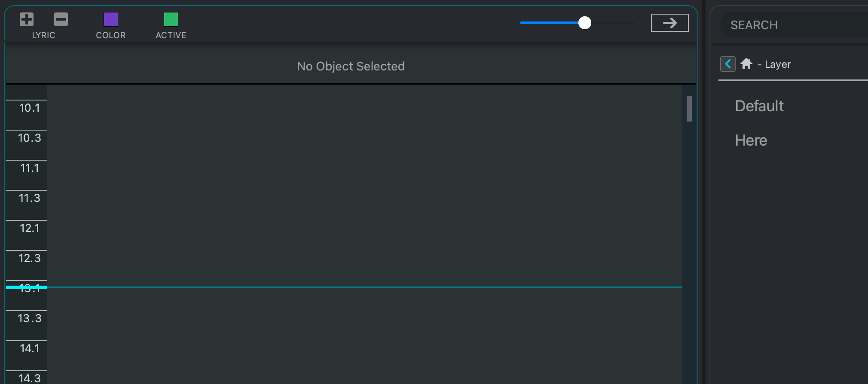Toggle the green ACTIVE indicator
Viewport: 868px width, 384px height.
pyautogui.click(x=171, y=19)
